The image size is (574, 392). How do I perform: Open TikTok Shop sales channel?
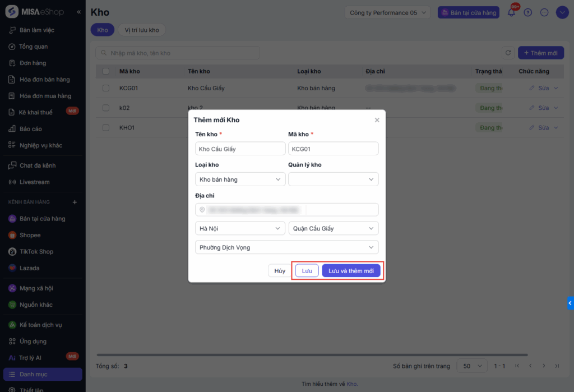tap(36, 252)
